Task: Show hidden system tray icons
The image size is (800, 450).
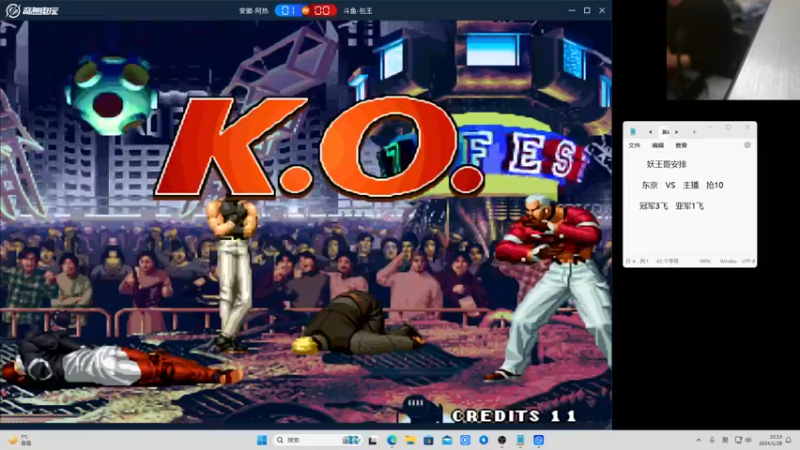Action: (x=698, y=440)
